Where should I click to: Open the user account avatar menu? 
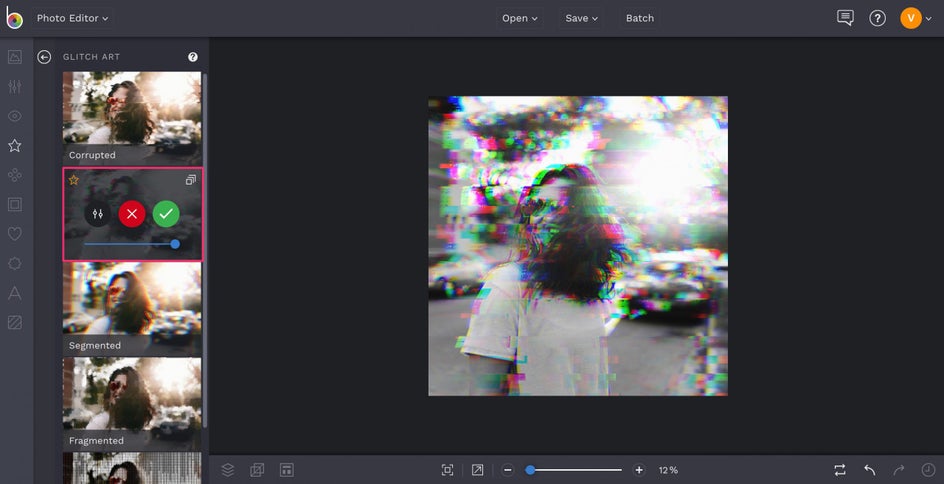[x=916, y=18]
